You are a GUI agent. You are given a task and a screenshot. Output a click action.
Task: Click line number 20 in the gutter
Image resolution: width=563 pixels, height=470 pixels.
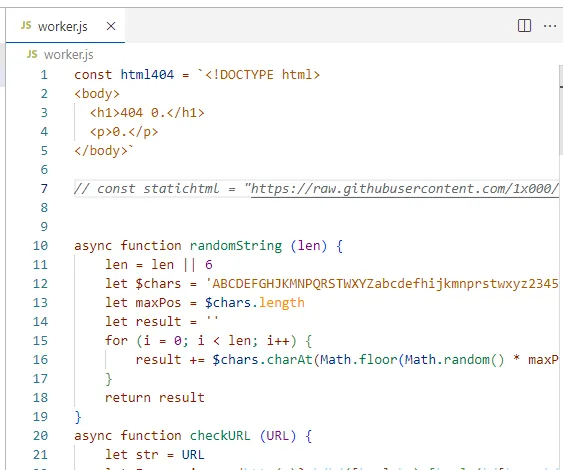click(40, 436)
